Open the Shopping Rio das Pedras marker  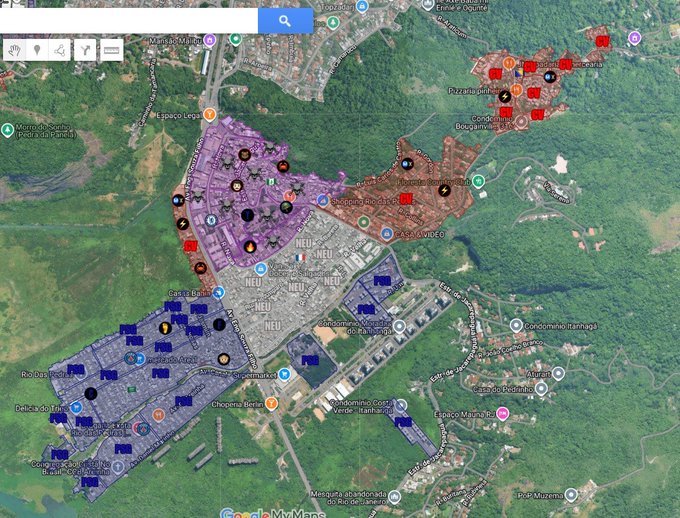pyautogui.click(x=322, y=200)
